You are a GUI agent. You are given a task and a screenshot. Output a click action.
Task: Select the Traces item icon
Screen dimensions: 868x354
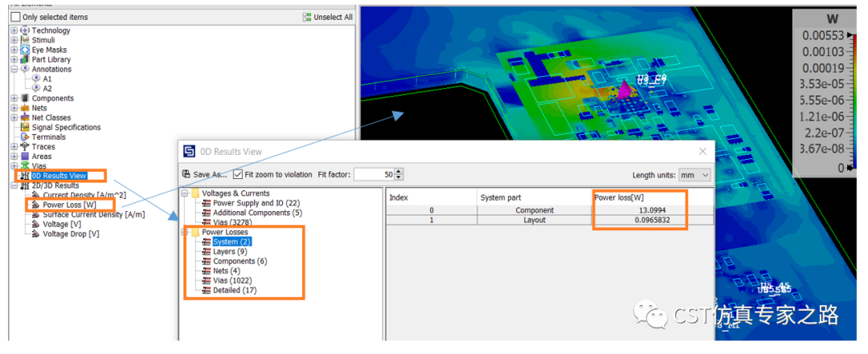coord(25,147)
